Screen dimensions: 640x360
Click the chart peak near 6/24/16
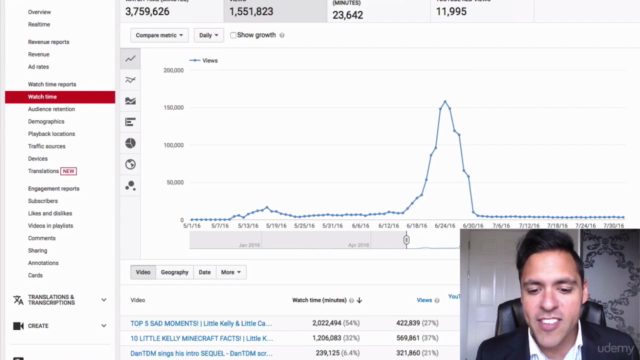coord(445,101)
